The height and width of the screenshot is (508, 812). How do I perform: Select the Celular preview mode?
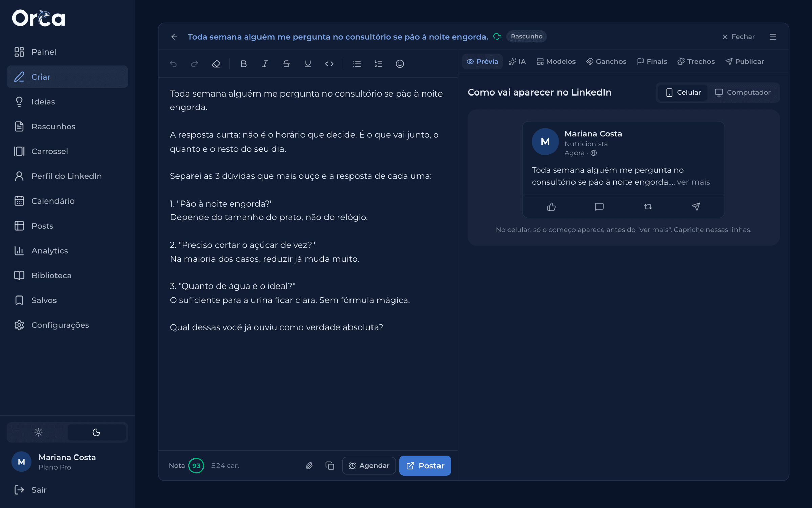pos(683,92)
